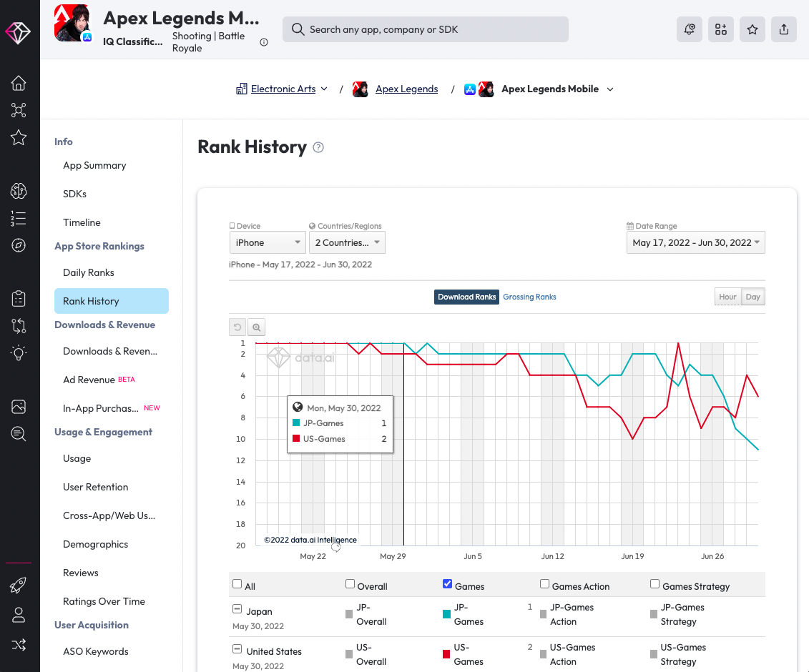
Task: Open App Summary in sidebar menu
Action: [x=94, y=166]
